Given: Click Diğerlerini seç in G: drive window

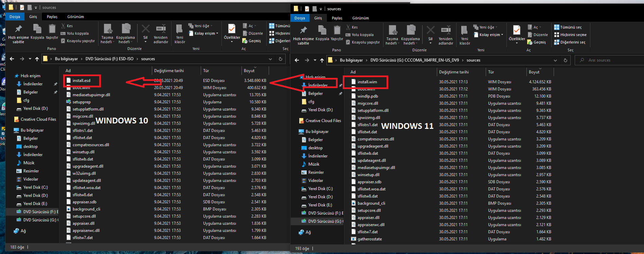Looking at the screenshot, I should point(570,42).
